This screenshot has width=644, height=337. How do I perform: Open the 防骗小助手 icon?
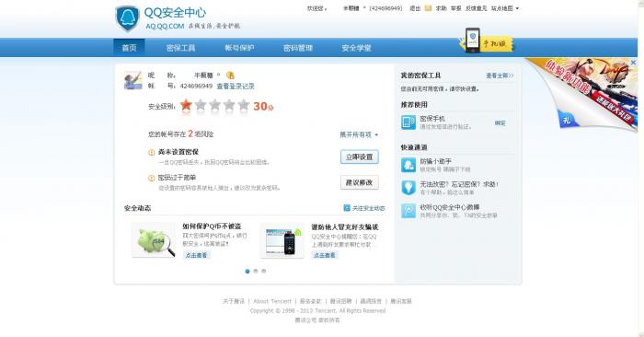pos(408,165)
